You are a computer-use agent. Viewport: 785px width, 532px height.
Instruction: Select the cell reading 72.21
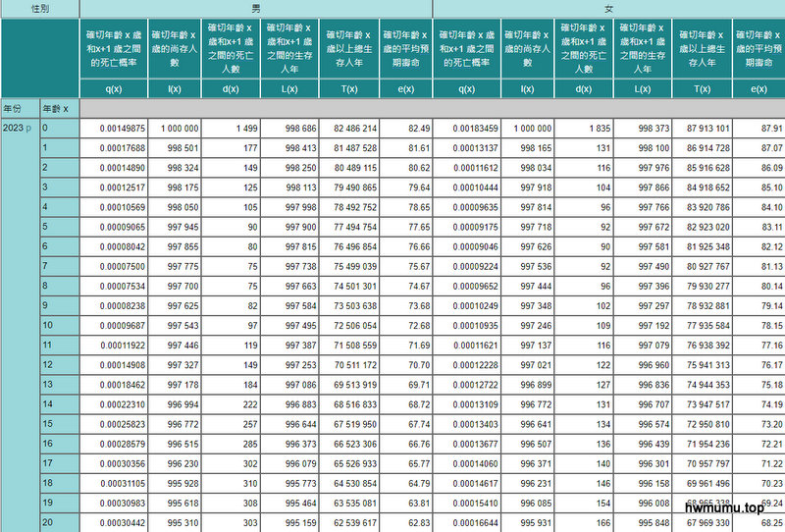click(759, 444)
